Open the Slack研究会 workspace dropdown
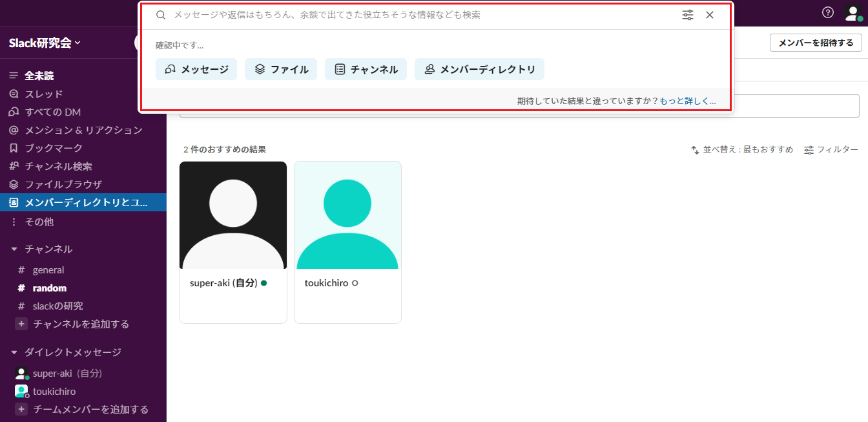868x422 pixels. coord(45,43)
